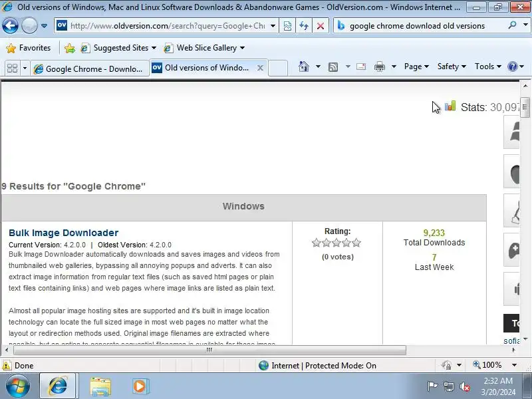Toggle the Compatibility View icon
Screen dimensions: 532x399
287,26
